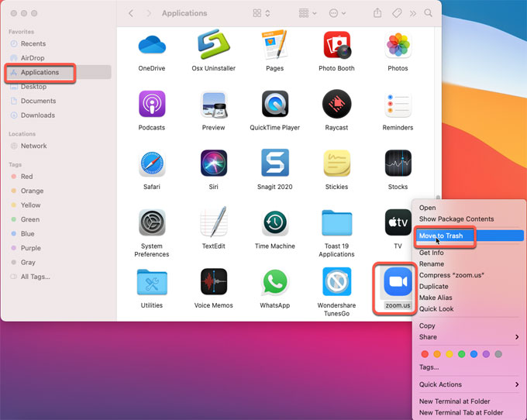The image size is (527, 420).
Task: Select the Toast 19 Applications folder
Action: pos(337,222)
